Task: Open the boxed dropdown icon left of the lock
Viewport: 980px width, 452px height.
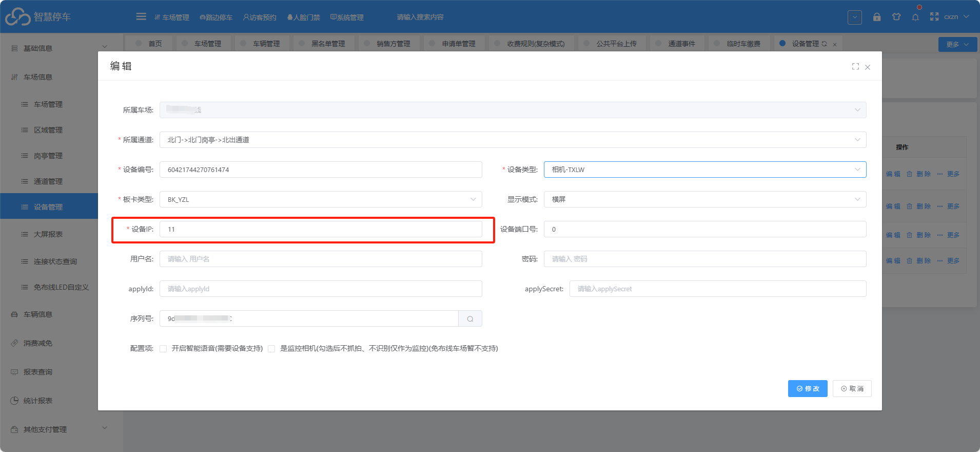Action: (855, 17)
